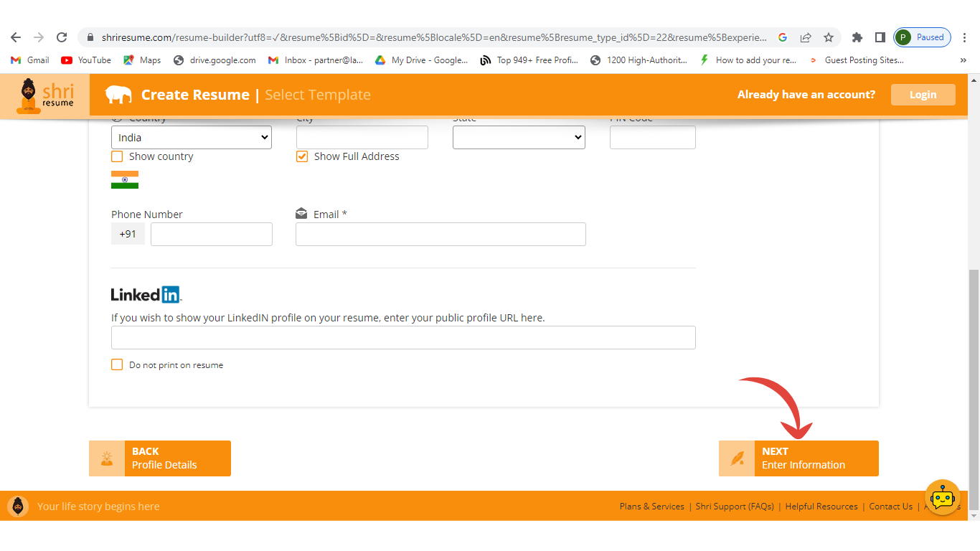Click the Login button

[923, 95]
